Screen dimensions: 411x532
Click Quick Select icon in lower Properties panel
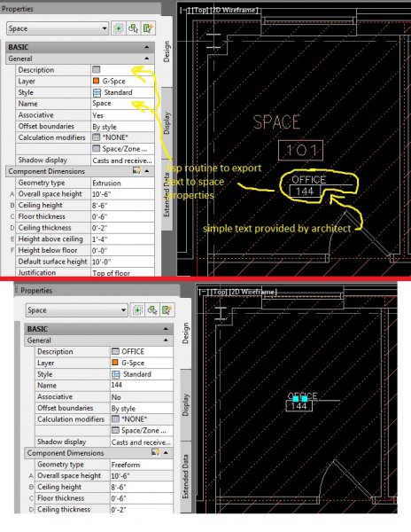point(167,310)
